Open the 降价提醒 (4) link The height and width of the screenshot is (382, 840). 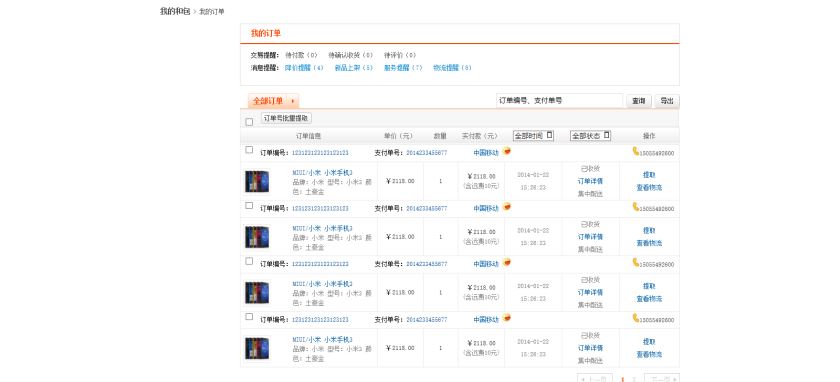pyautogui.click(x=304, y=68)
